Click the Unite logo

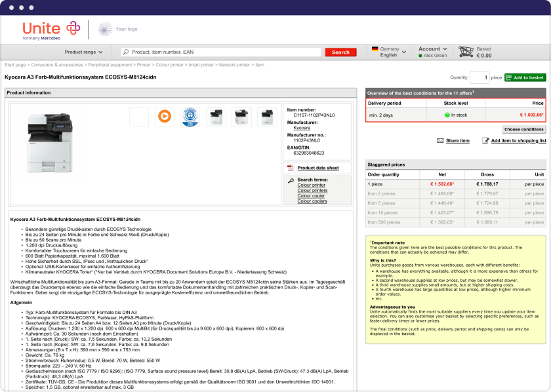pyautogui.click(x=51, y=31)
